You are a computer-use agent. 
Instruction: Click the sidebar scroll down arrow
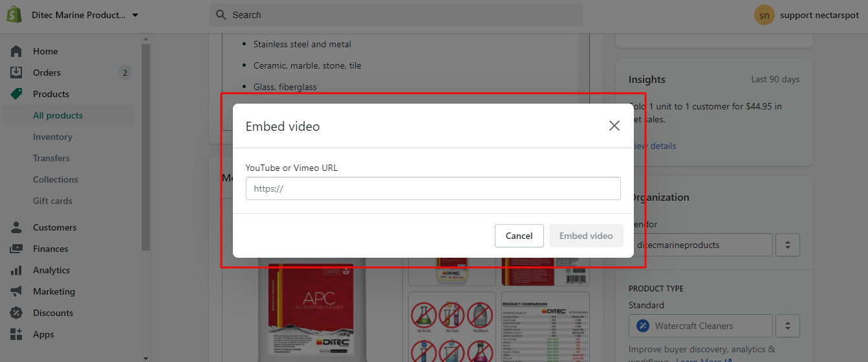tap(146, 357)
